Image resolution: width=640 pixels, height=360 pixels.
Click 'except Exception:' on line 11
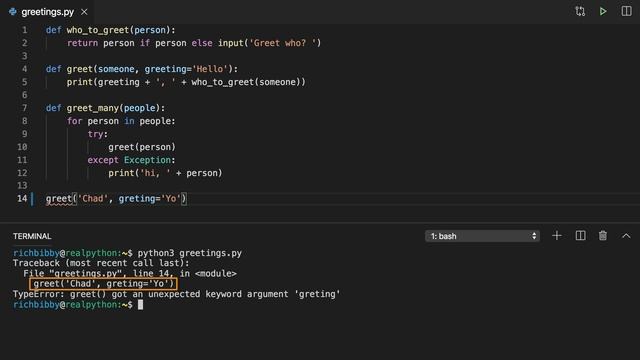[x=131, y=160]
